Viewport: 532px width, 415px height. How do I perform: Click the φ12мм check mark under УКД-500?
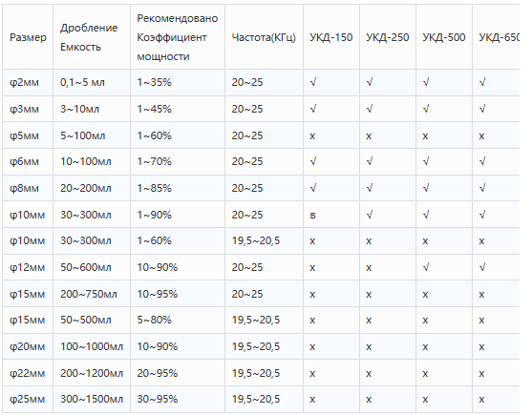coord(426,268)
